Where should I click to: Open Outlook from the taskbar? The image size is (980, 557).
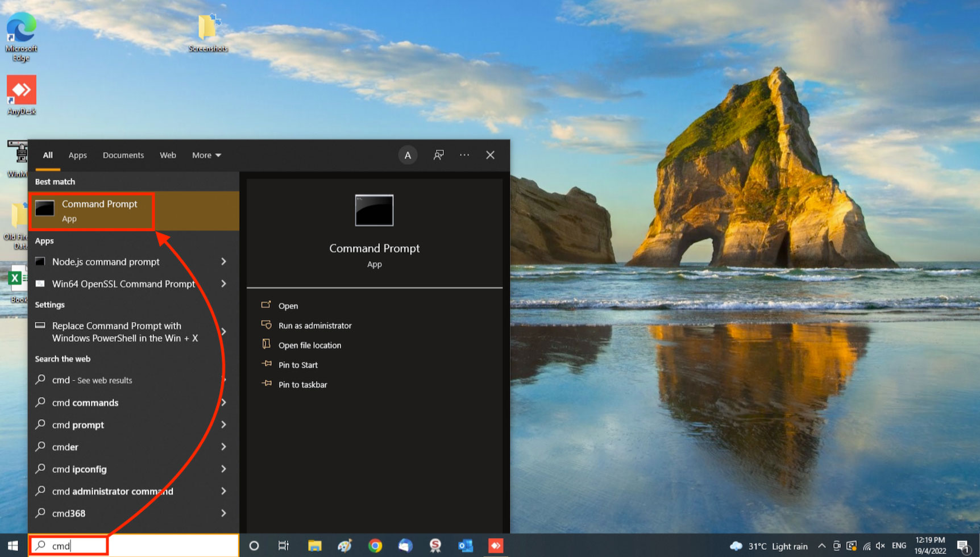point(466,546)
